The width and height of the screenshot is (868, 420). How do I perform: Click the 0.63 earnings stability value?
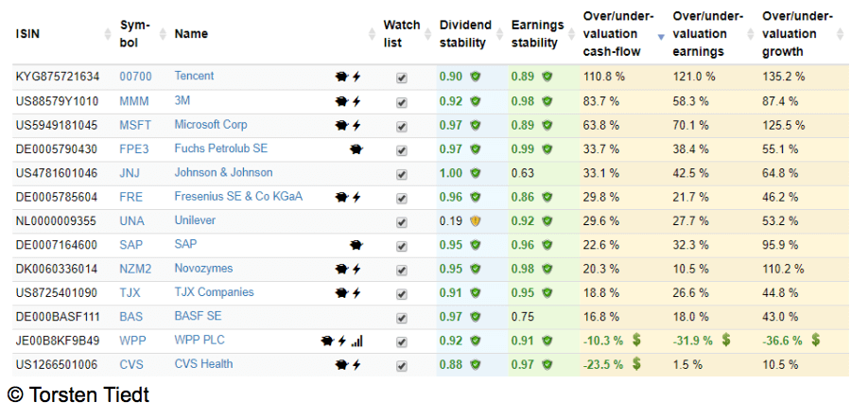click(x=523, y=173)
